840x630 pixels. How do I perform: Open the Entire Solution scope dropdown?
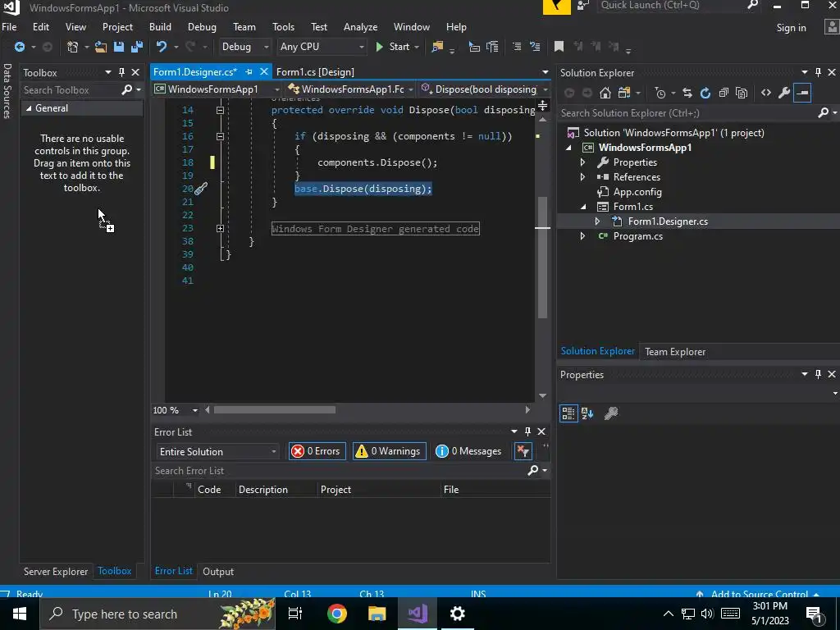click(217, 452)
